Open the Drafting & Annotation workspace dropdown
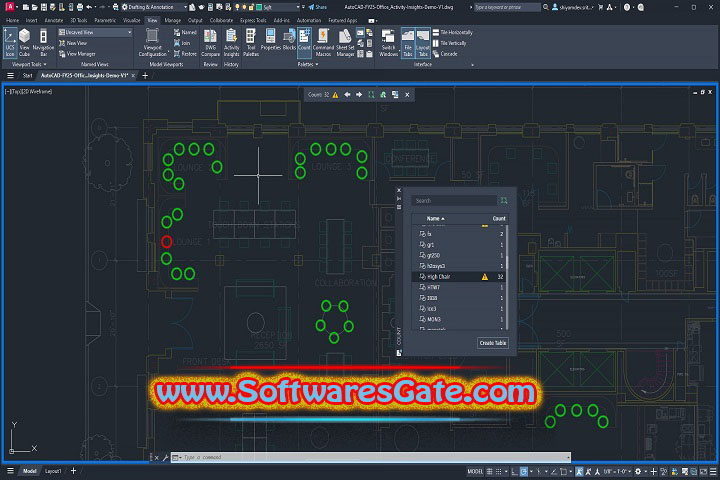This screenshot has width=720, height=480. 154,7
